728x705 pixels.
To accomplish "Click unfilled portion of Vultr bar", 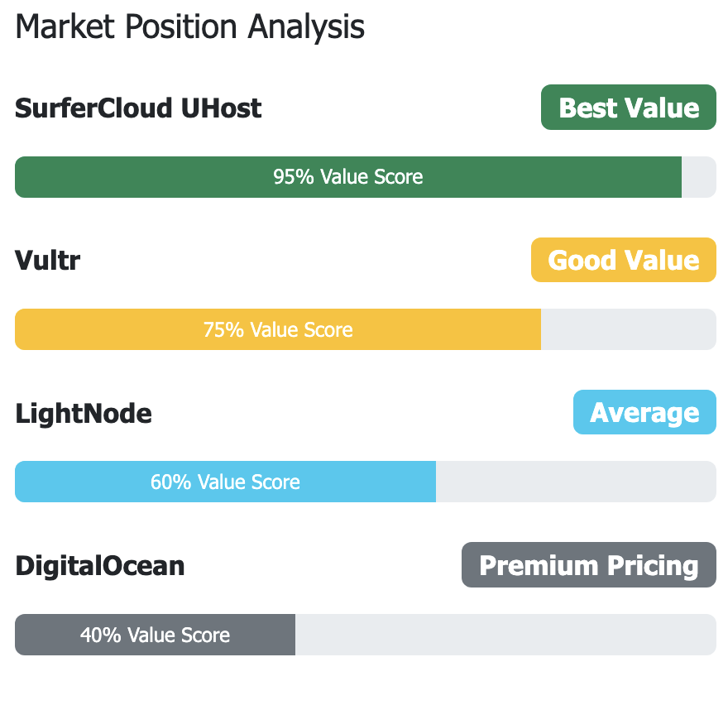I will click(629, 329).
